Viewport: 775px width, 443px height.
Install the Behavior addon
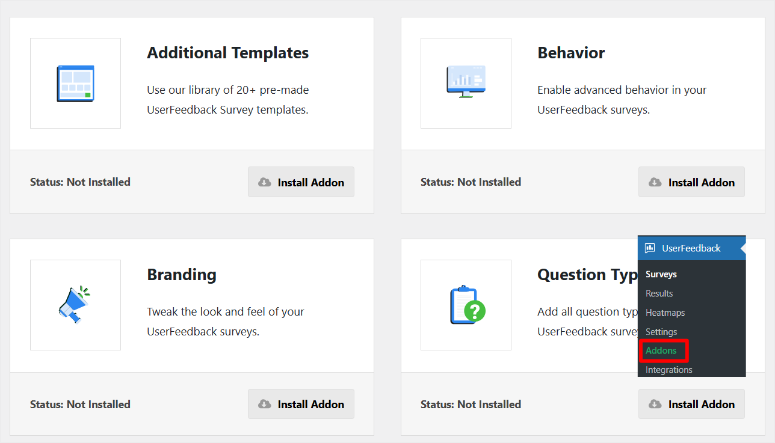[x=691, y=182]
